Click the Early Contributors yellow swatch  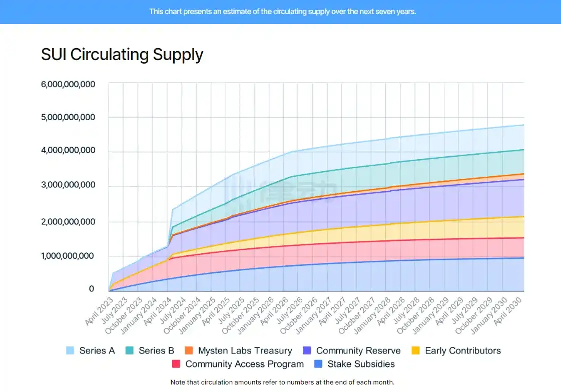tap(416, 351)
